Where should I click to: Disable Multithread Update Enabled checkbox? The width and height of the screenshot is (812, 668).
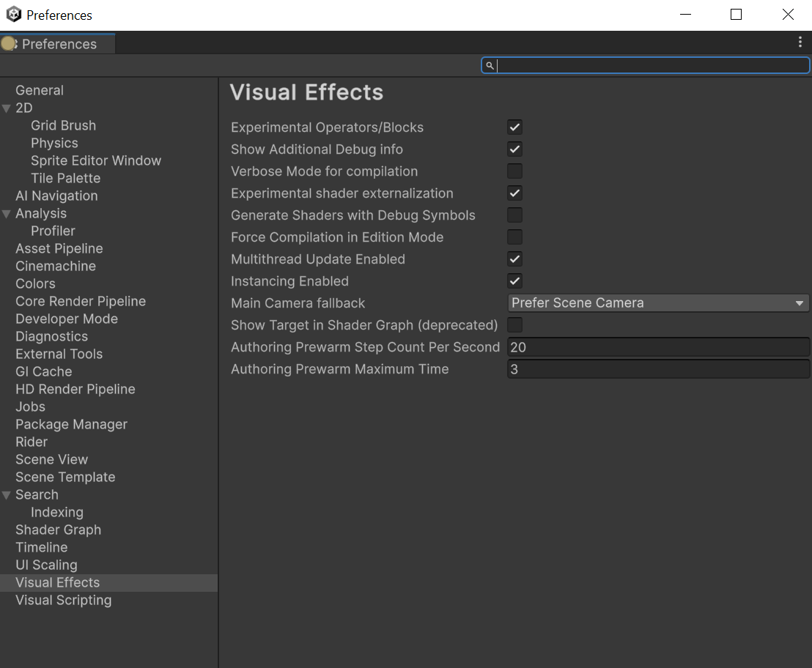(515, 259)
